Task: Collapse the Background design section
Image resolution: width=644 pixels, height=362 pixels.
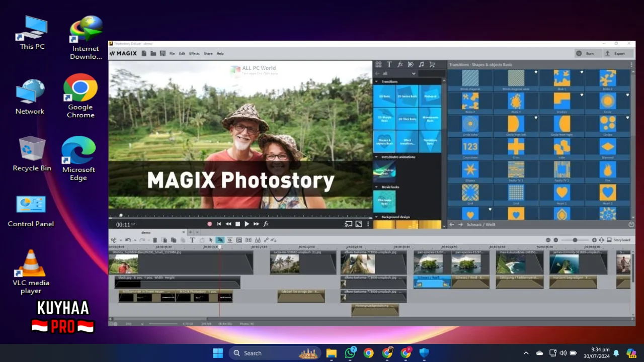Action: click(x=377, y=217)
